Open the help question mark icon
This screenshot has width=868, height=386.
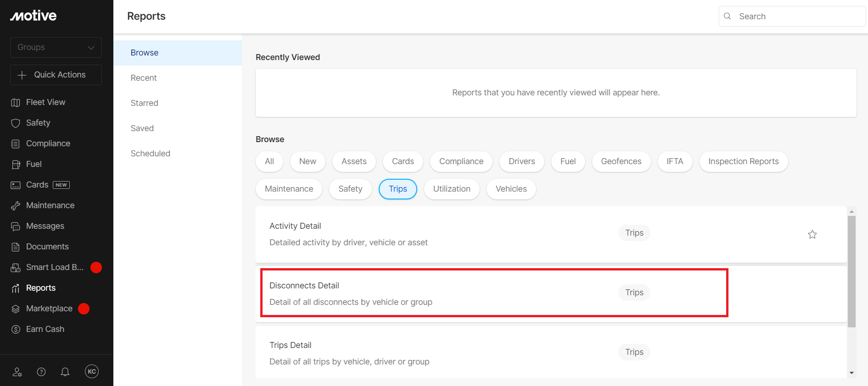click(41, 372)
